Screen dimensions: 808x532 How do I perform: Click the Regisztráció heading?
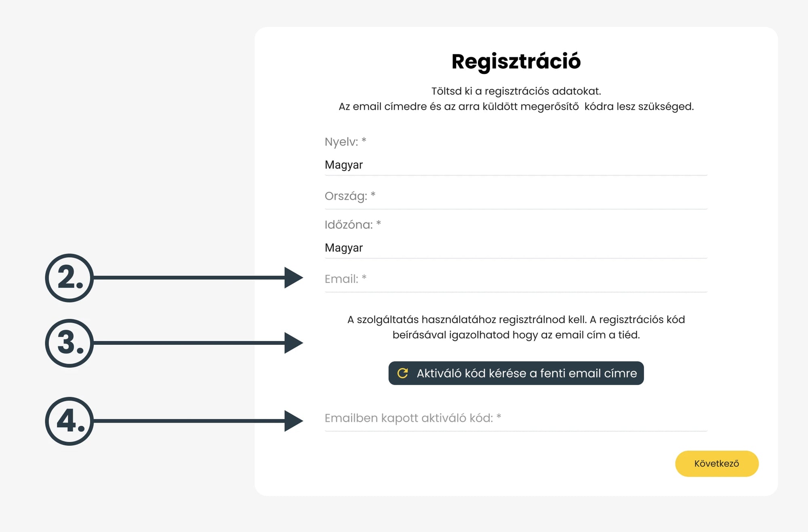(x=516, y=61)
